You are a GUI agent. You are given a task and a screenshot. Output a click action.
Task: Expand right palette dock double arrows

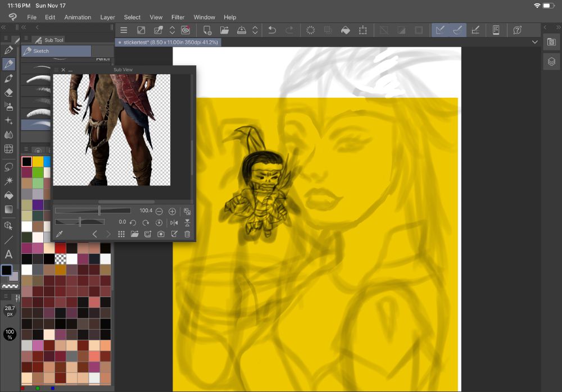point(558,27)
